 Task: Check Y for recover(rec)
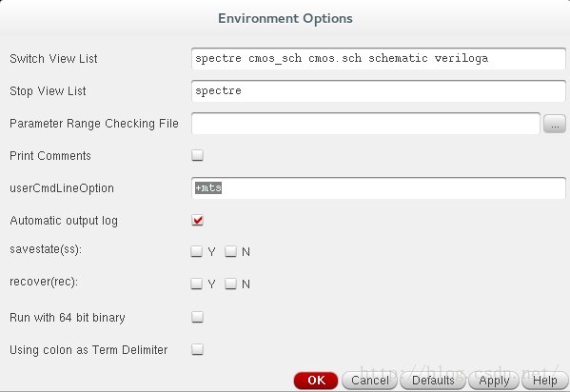coord(197,284)
